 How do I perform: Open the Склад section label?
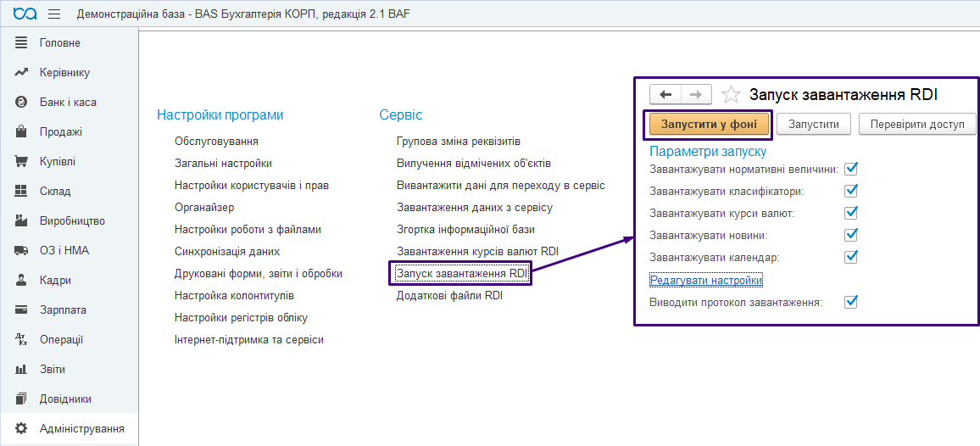(55, 191)
